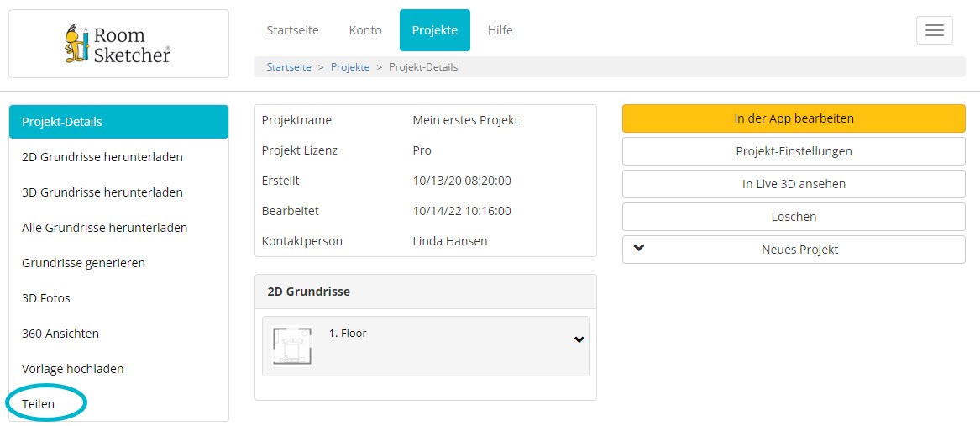Click the Pro license value
The height and width of the screenshot is (426, 980).
tap(422, 150)
